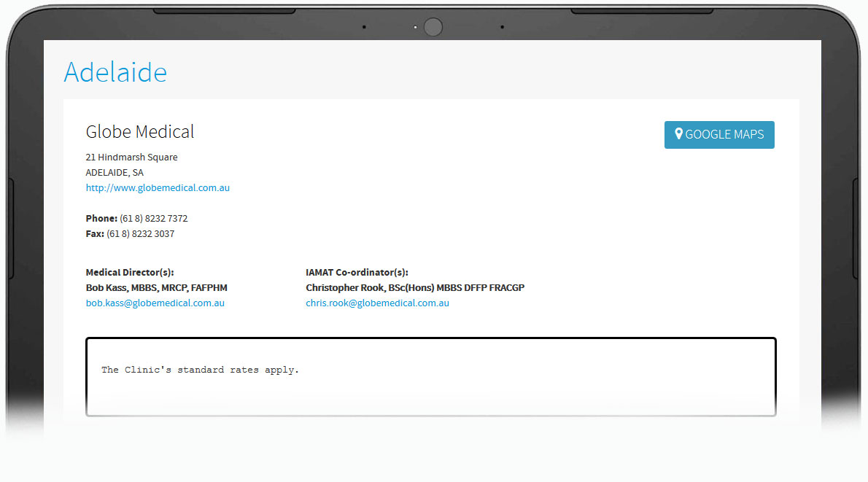
Task: Email chris.rook@globemedical.com.au
Action: coord(378,303)
